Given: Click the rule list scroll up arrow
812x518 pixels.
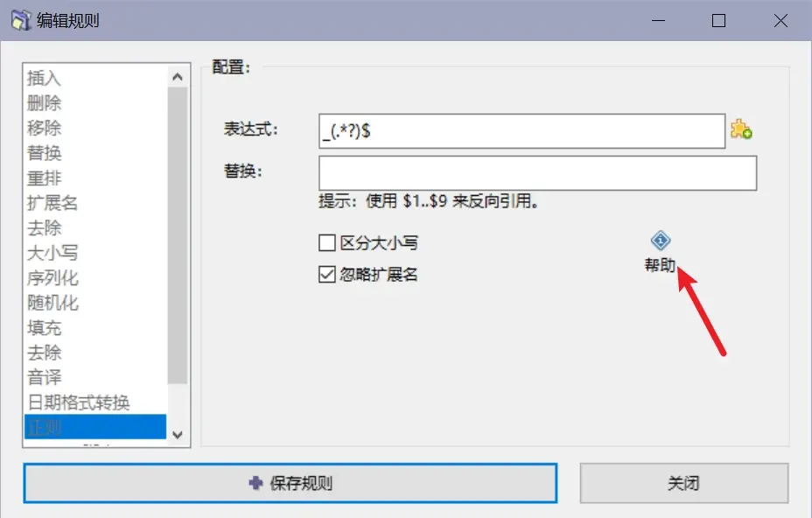Looking at the screenshot, I should 178,77.
